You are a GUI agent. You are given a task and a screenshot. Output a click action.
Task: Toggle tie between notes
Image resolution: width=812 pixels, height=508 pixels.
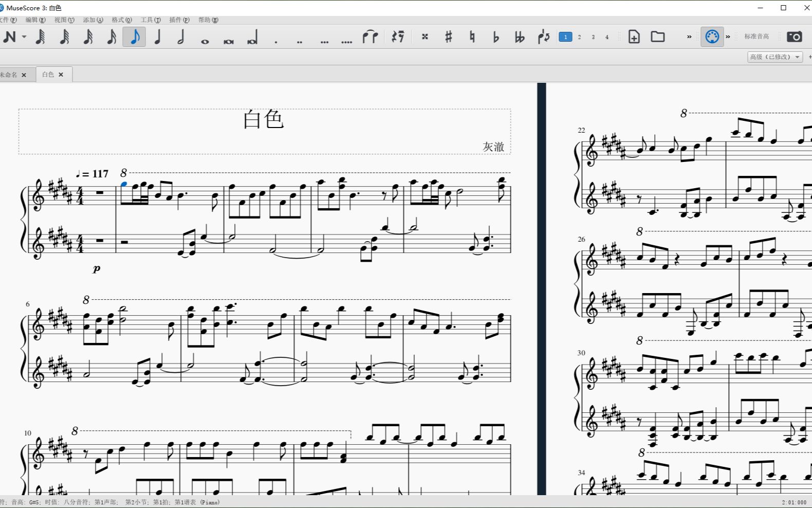[x=370, y=37]
